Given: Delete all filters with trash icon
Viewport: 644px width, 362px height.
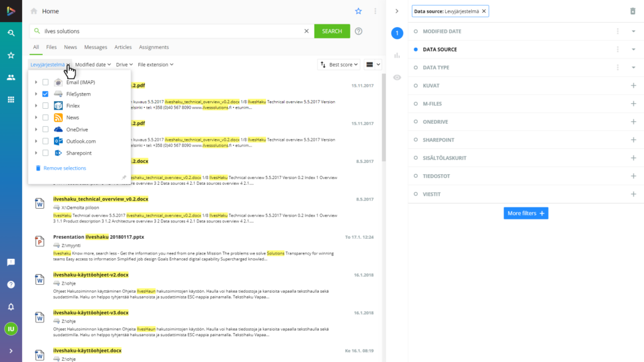Looking at the screenshot, I should 633,11.
